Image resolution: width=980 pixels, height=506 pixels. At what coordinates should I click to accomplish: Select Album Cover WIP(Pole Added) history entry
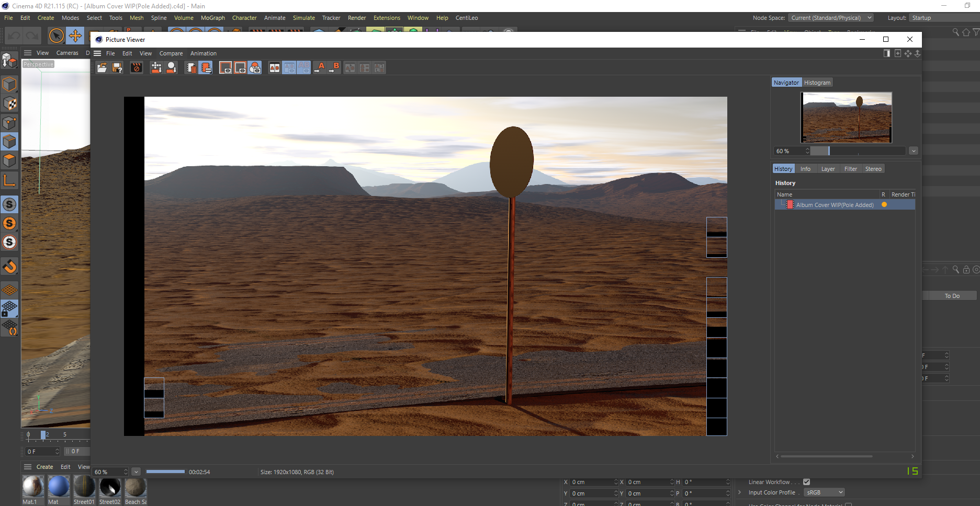845,205
